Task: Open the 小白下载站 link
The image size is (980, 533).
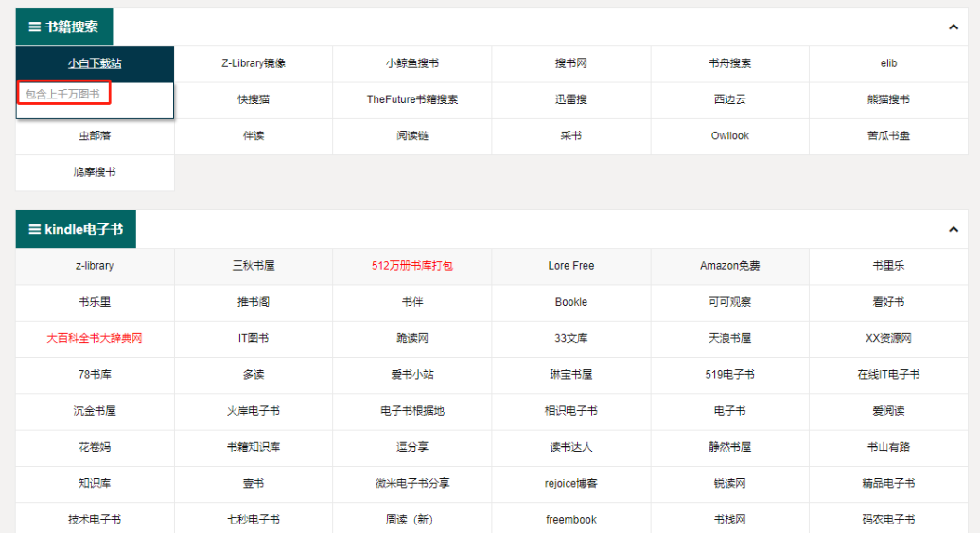Action: pyautogui.click(x=95, y=63)
